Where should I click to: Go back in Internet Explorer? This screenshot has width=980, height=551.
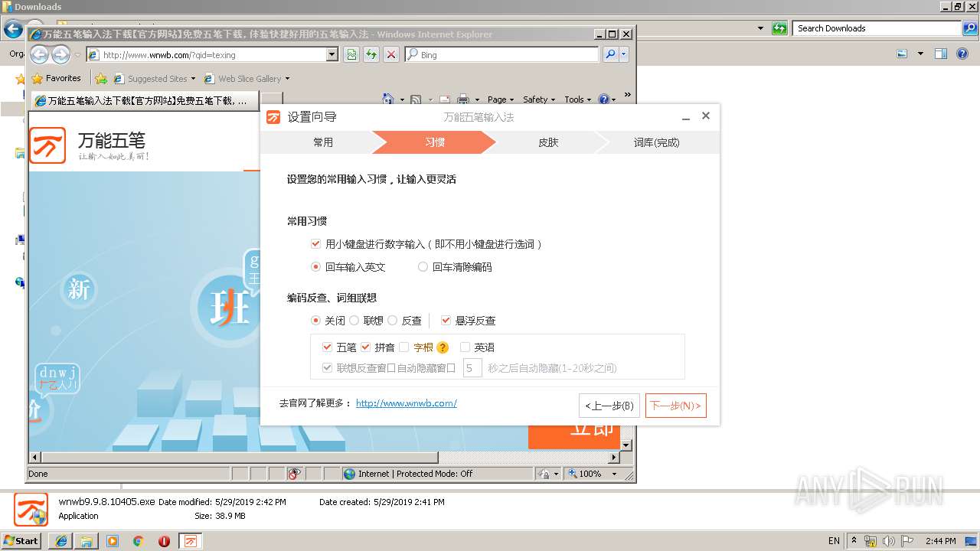tap(39, 54)
